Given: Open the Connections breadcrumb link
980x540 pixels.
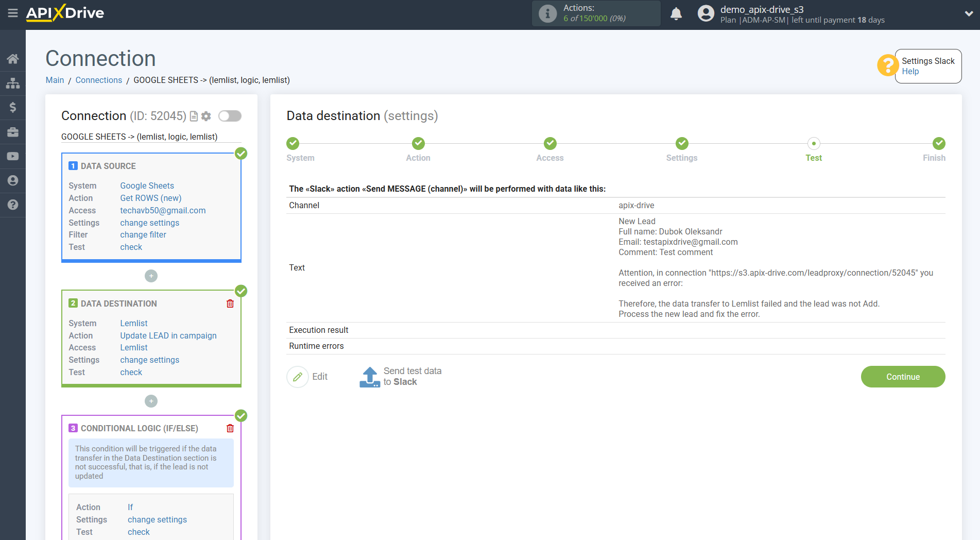Looking at the screenshot, I should pos(99,80).
